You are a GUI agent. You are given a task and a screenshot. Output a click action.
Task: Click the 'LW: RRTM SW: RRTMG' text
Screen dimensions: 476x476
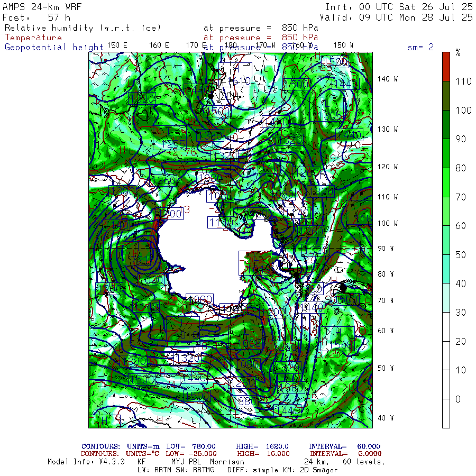[176, 470]
